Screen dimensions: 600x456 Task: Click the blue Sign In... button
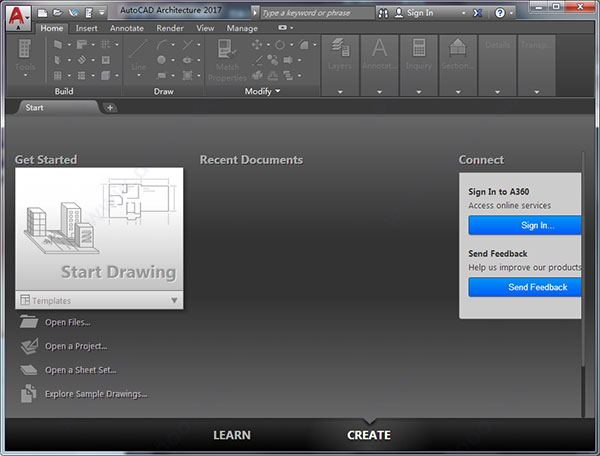525,225
